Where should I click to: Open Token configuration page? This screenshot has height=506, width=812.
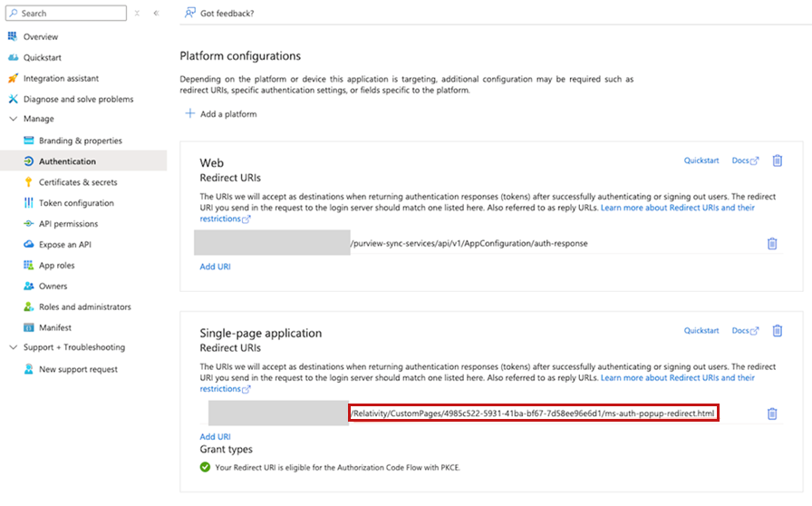[x=76, y=203]
